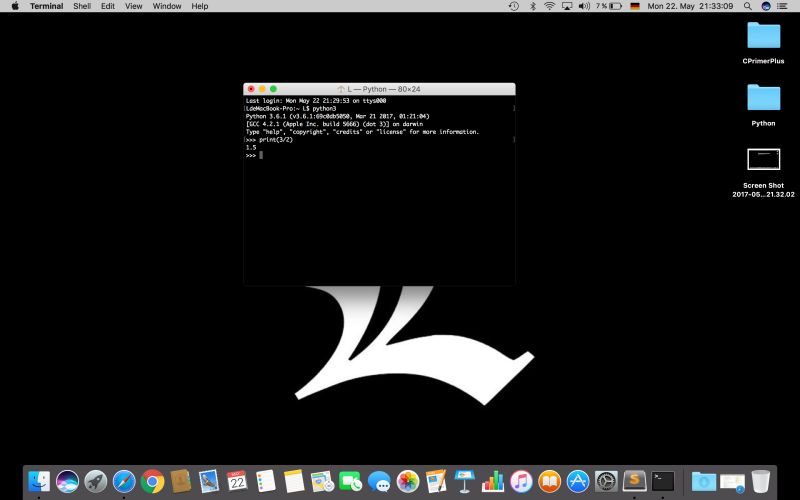Click the date and time clock
The image size is (800, 500).
[x=690, y=6]
